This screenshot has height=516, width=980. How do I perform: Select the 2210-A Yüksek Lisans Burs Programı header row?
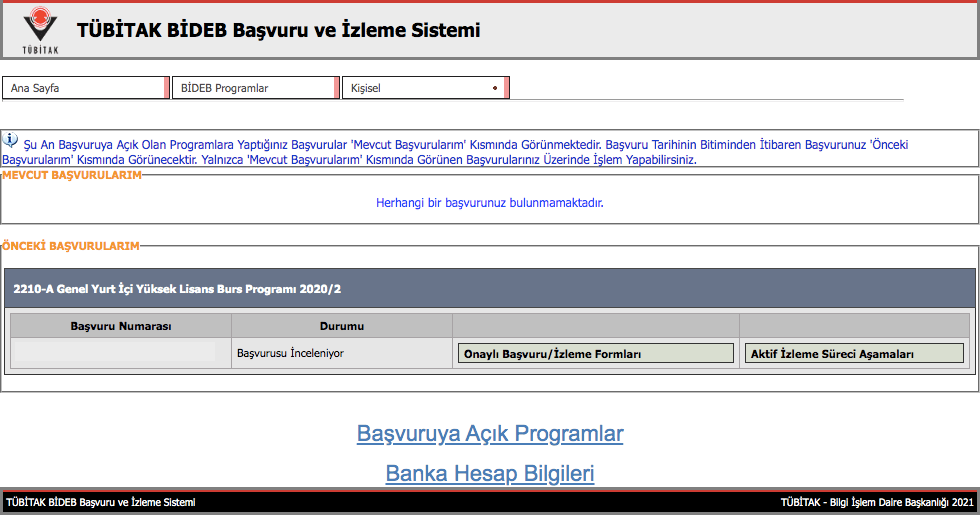tap(490, 289)
